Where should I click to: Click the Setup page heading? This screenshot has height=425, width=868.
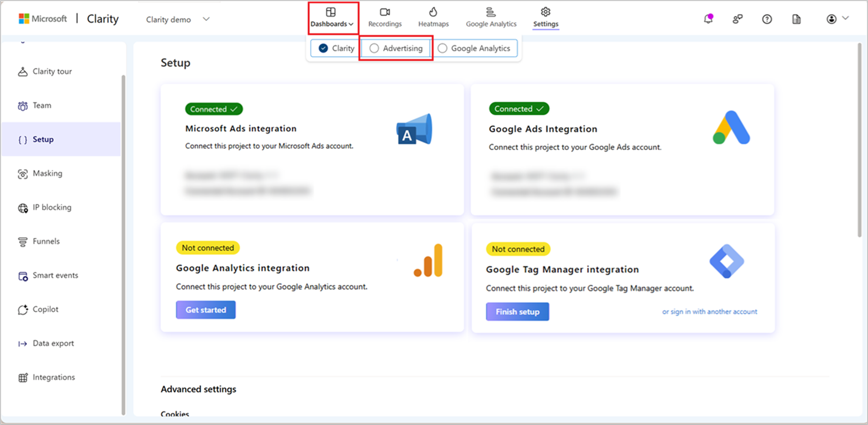[176, 63]
